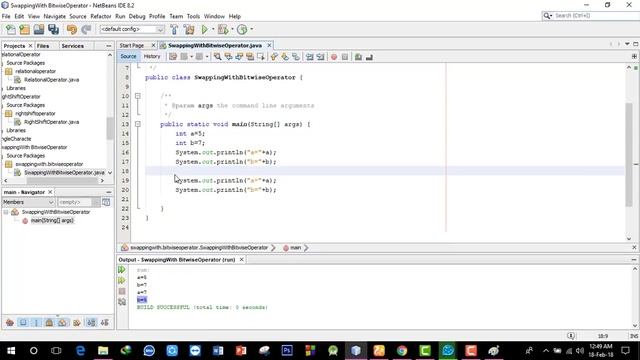Select the Source editor view
The height and width of the screenshot is (360, 640).
128,56
